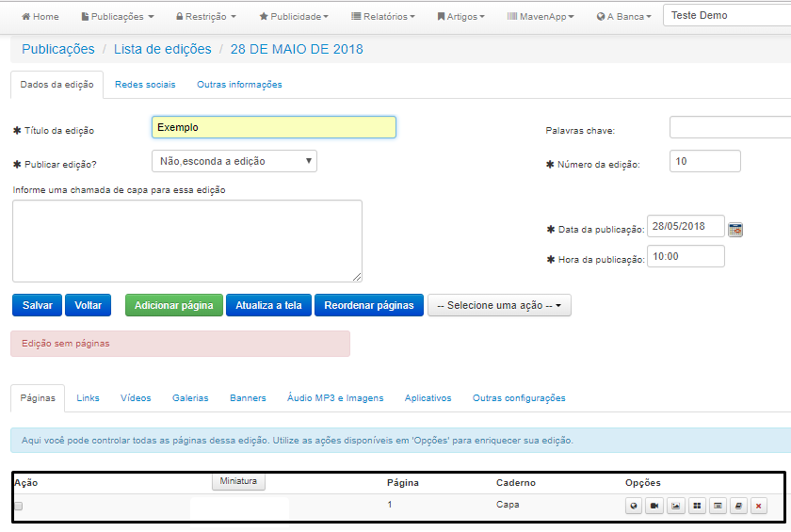791x532 pixels.
Task: Open the Aplicativos tab
Action: coord(428,398)
